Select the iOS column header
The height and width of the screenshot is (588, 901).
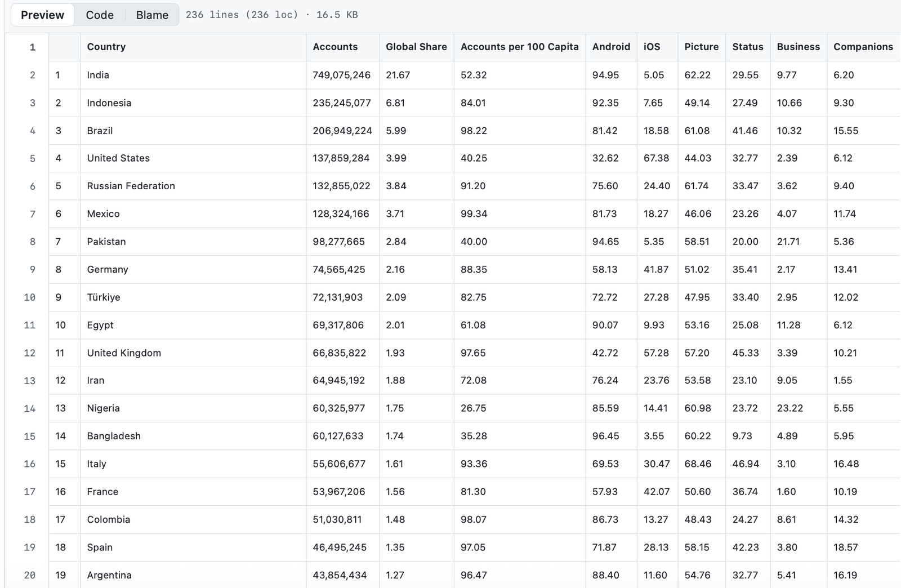[x=657, y=47]
